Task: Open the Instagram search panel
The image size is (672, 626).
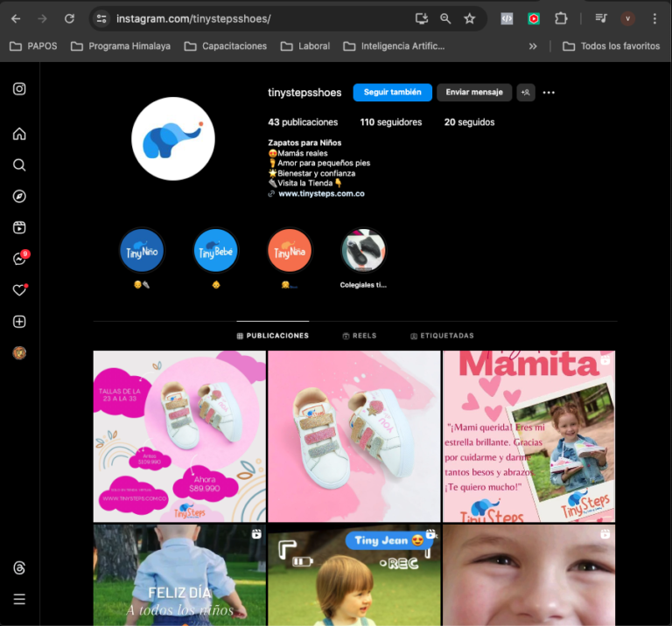Action: coord(19,165)
